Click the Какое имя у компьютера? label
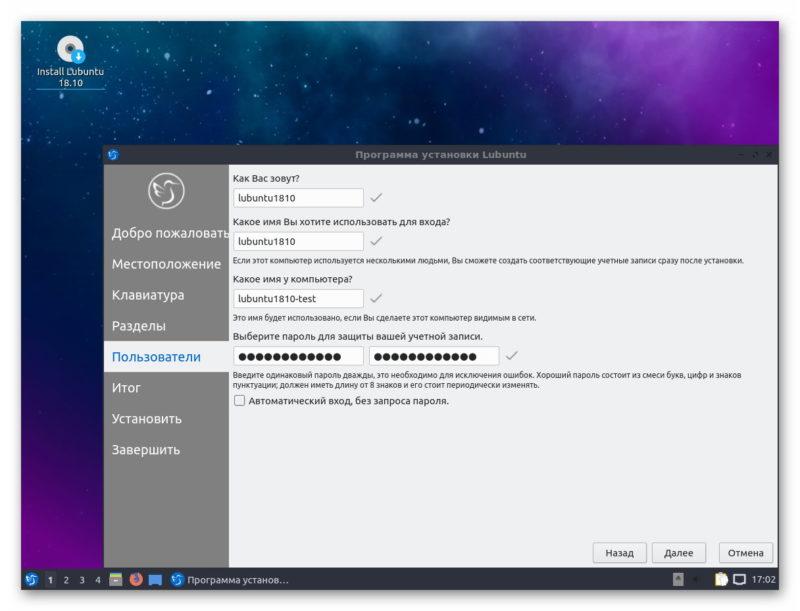Screen dimensions: 800x611 click(293, 279)
